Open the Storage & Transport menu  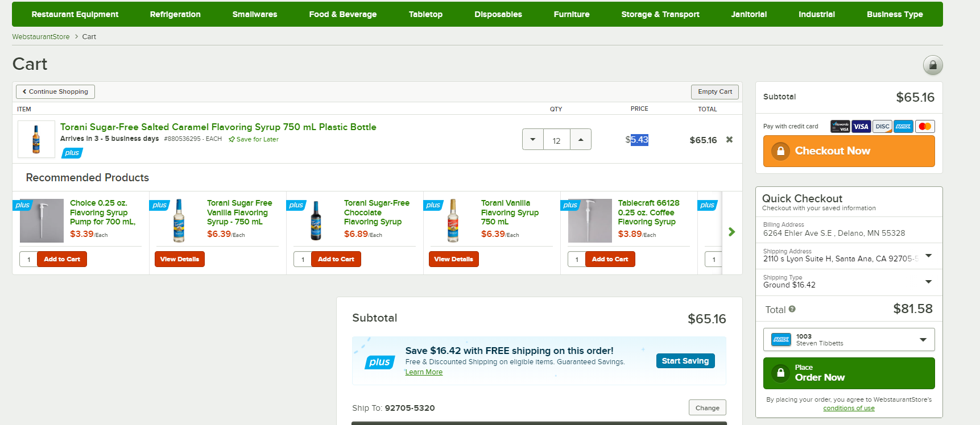pos(660,14)
